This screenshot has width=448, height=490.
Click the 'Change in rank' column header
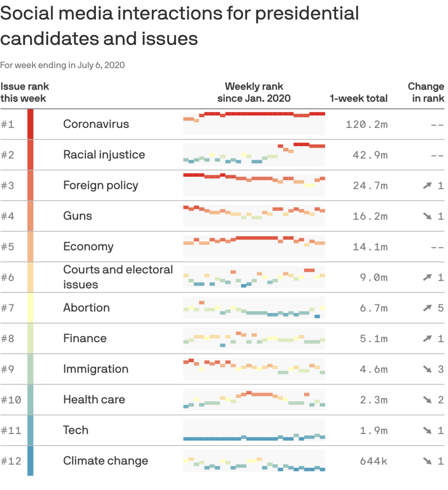tap(426, 92)
